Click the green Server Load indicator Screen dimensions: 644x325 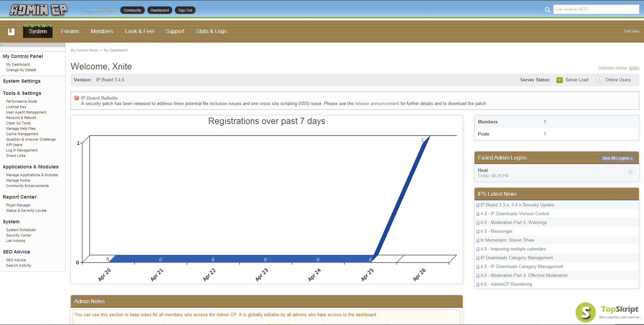tap(560, 80)
